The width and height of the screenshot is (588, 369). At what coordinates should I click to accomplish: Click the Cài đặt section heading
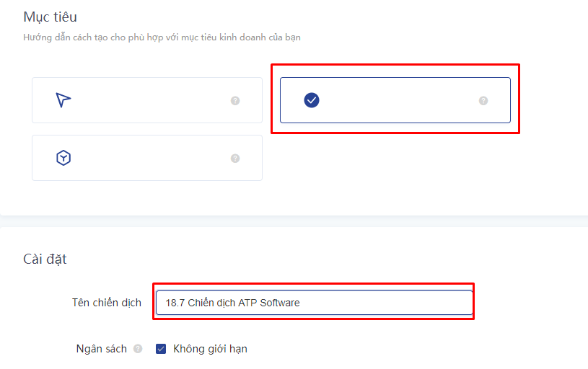click(45, 259)
